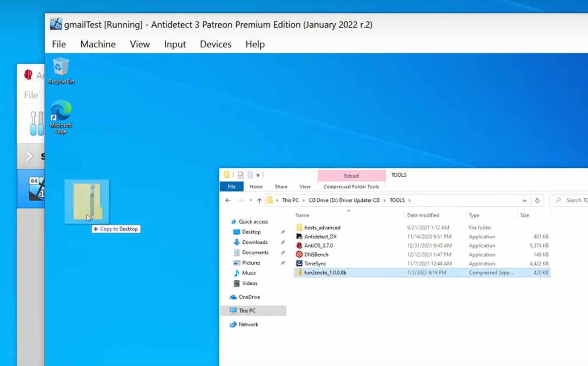
Task: Click the Explorer title bar folder icon
Action: click(x=227, y=175)
